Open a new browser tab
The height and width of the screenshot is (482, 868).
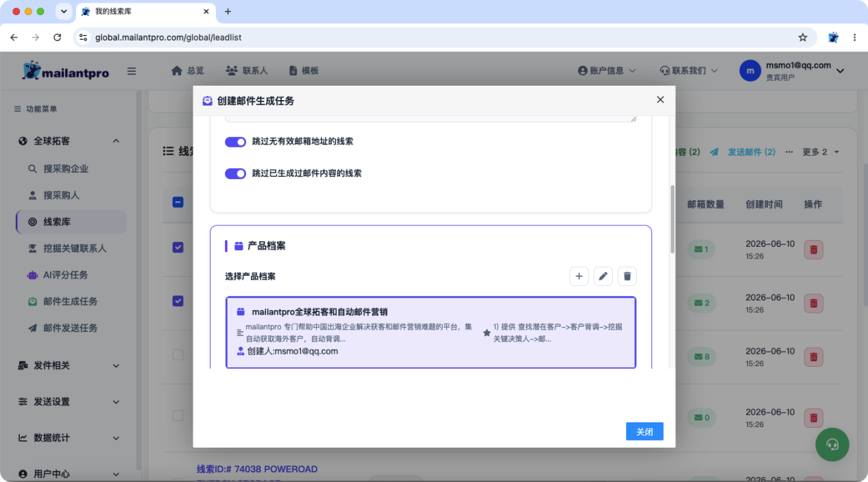pos(228,12)
